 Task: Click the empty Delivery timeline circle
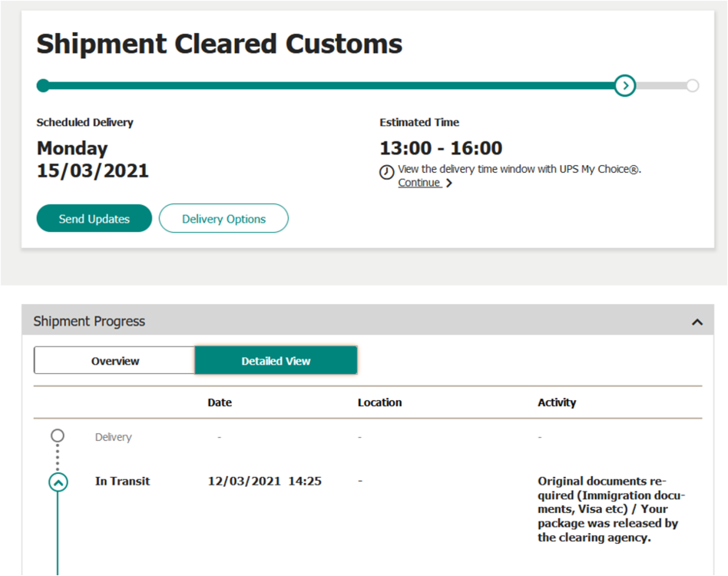(x=58, y=436)
